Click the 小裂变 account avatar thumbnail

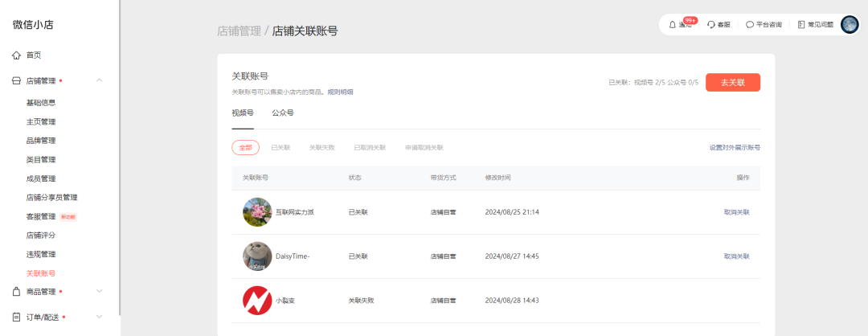coord(257,301)
